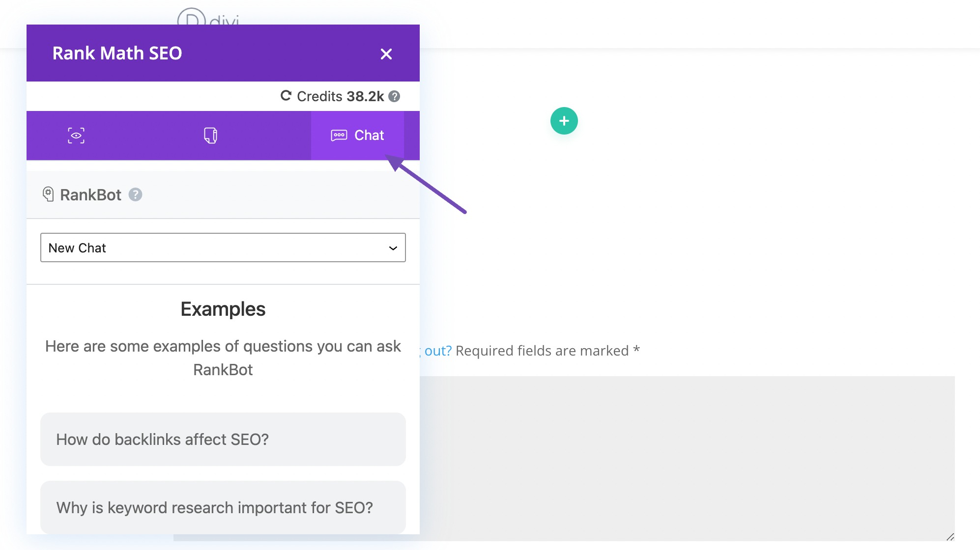The height and width of the screenshot is (550, 980).
Task: Click the green plus add button
Action: click(x=564, y=121)
